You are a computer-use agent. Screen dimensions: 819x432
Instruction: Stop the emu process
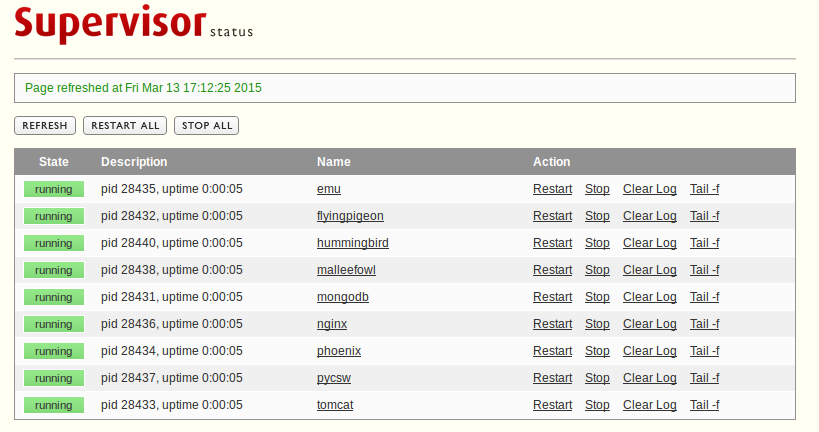597,189
